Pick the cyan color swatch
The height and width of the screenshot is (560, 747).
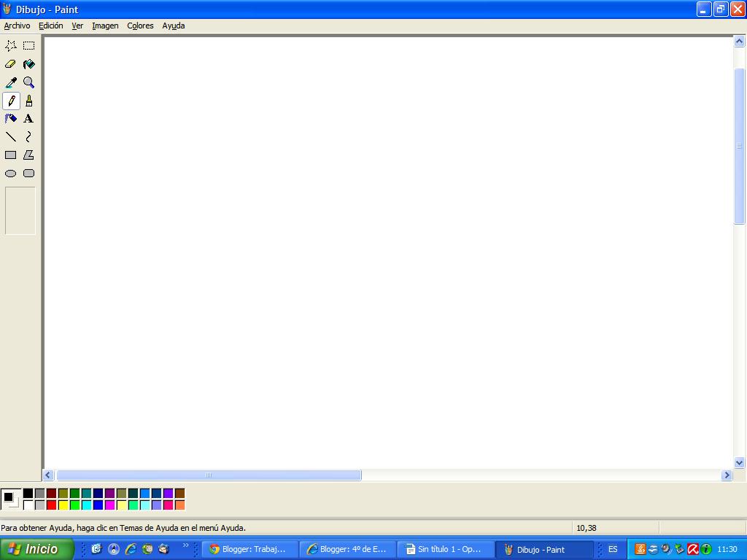[x=86, y=505]
